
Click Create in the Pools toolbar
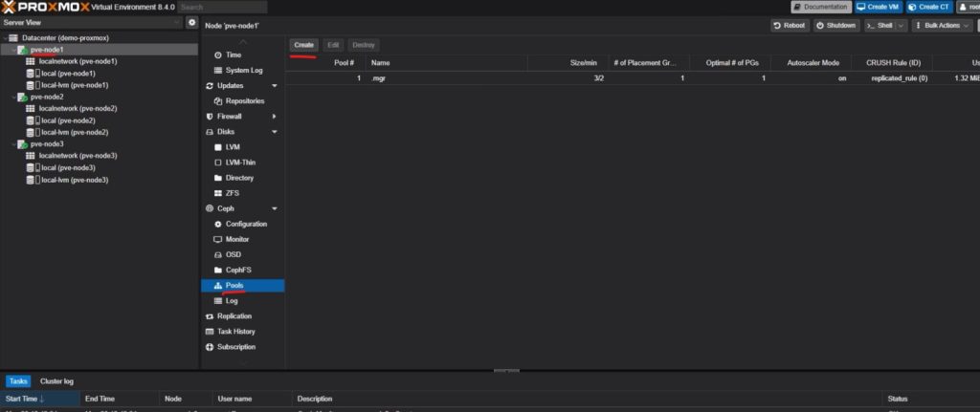(303, 45)
